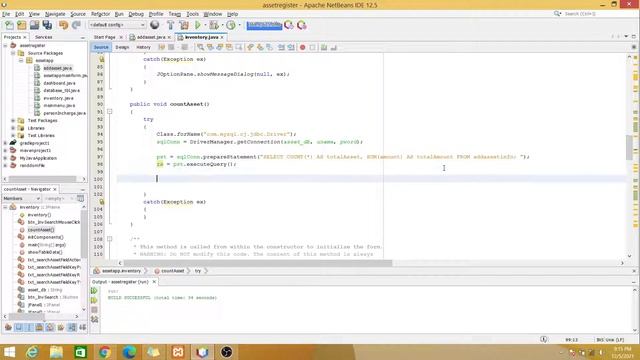Image resolution: width=640 pixels, height=360 pixels.
Task: Click the New File toolbar icon
Action: point(9,25)
